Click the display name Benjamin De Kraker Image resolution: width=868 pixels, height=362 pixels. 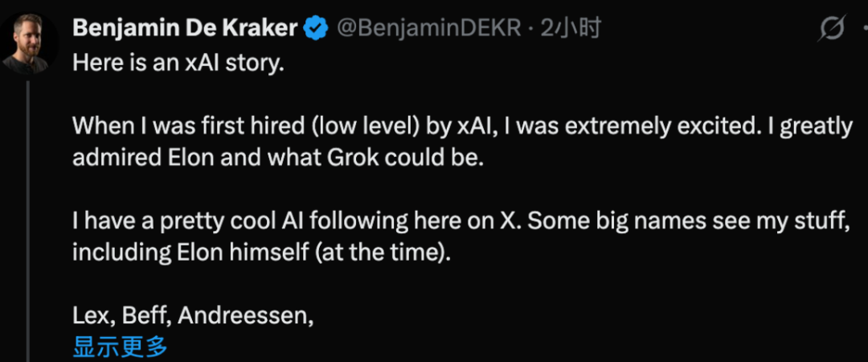[185, 29]
